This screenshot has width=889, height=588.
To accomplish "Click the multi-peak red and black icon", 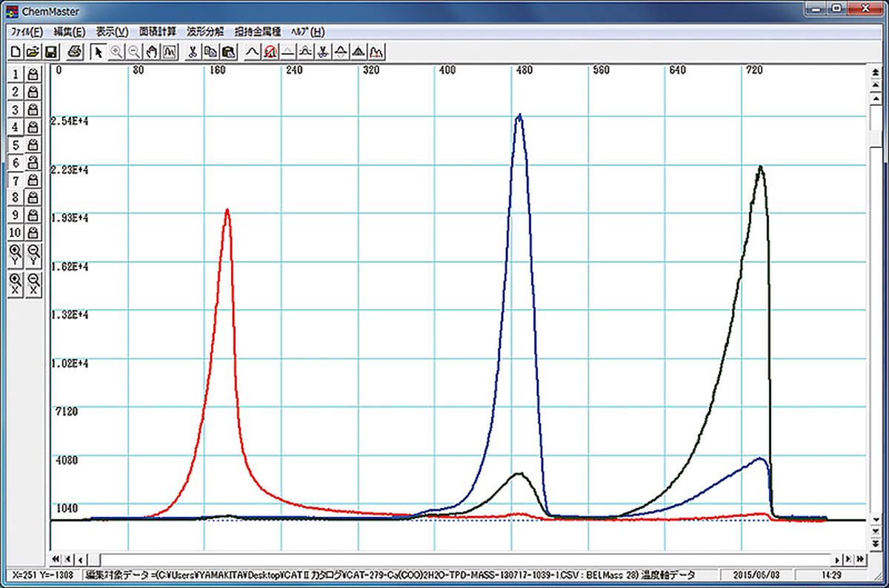I will [376, 52].
